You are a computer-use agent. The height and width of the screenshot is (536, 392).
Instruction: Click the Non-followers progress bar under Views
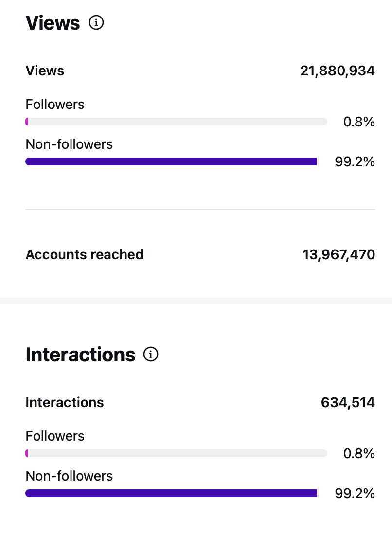pyautogui.click(x=171, y=161)
